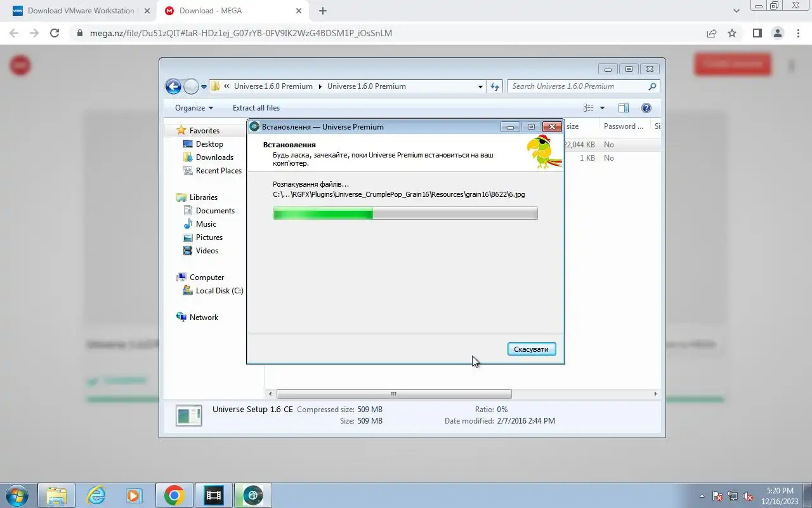812x508 pixels.
Task: Open Desktop in the navigation pane
Action: point(209,144)
